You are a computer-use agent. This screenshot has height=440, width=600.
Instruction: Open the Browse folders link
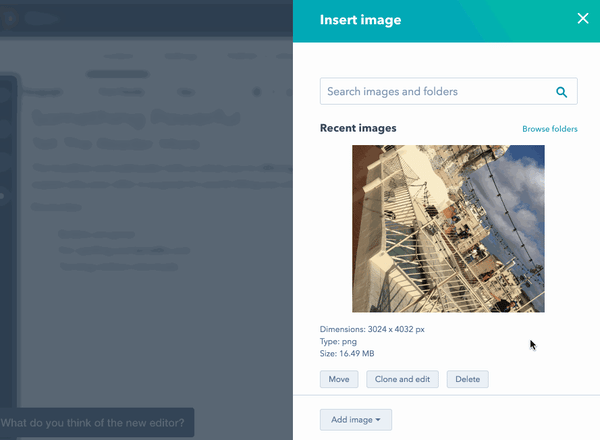pyautogui.click(x=550, y=130)
